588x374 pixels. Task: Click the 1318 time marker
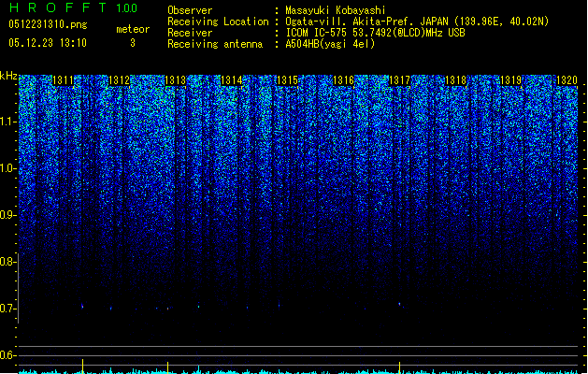click(x=455, y=80)
